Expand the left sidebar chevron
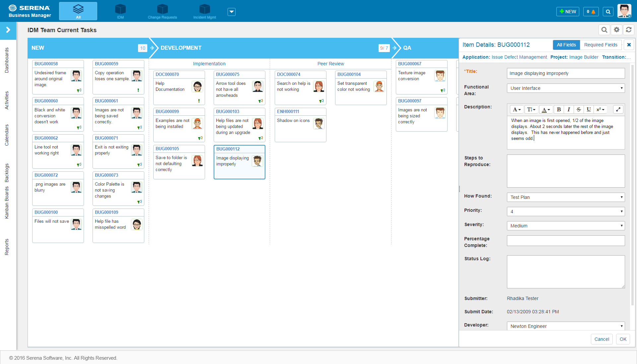Image resolution: width=637 pixels, height=364 pixels. click(x=8, y=30)
